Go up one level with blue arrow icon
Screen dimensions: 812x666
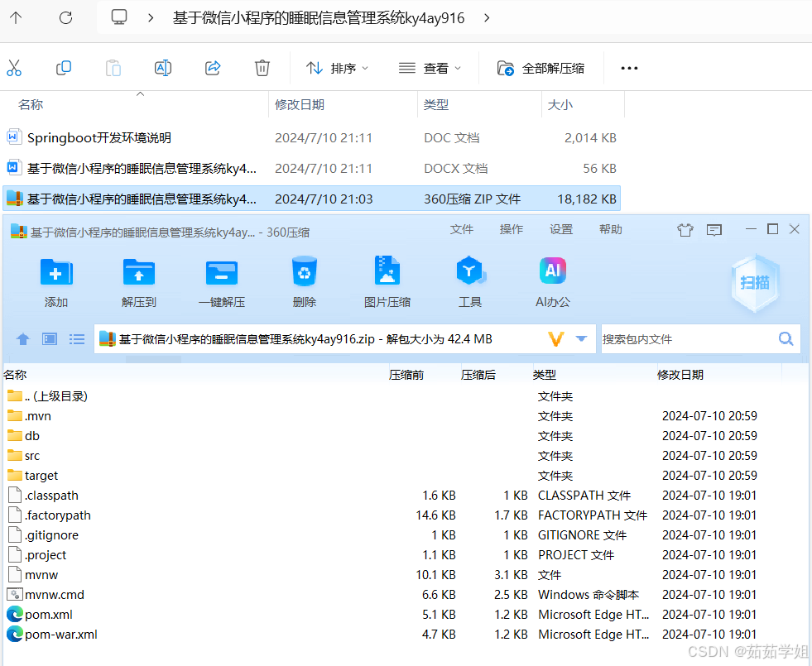[x=23, y=339]
